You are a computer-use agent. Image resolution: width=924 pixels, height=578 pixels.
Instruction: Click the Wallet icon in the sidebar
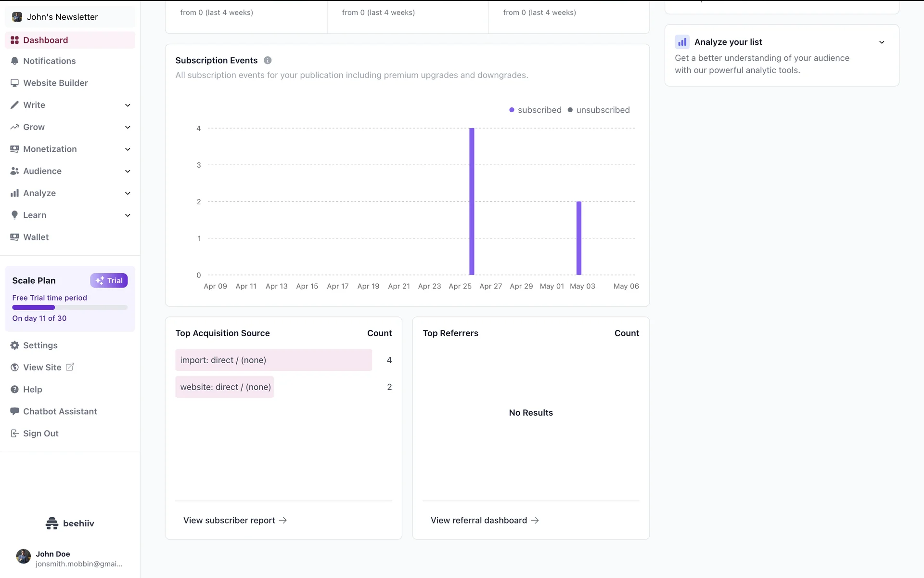click(x=14, y=237)
